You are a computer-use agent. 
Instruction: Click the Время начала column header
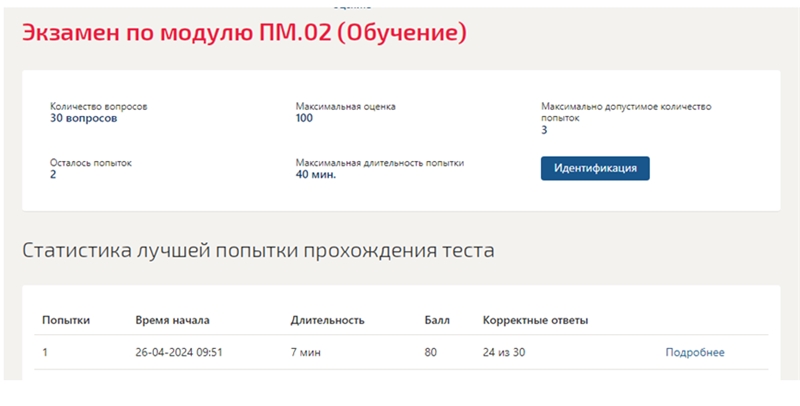click(172, 320)
